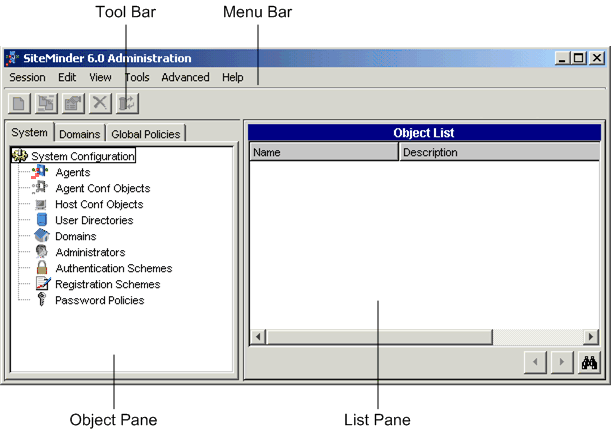Viewport: 611px width, 430px height.
Task: Select Registration Schemes node
Action: pyautogui.click(x=108, y=284)
